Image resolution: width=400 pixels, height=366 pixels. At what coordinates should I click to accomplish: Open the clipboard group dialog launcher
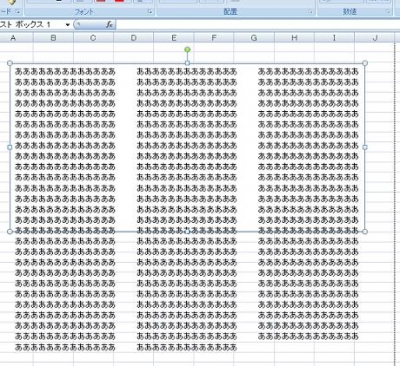point(18,12)
